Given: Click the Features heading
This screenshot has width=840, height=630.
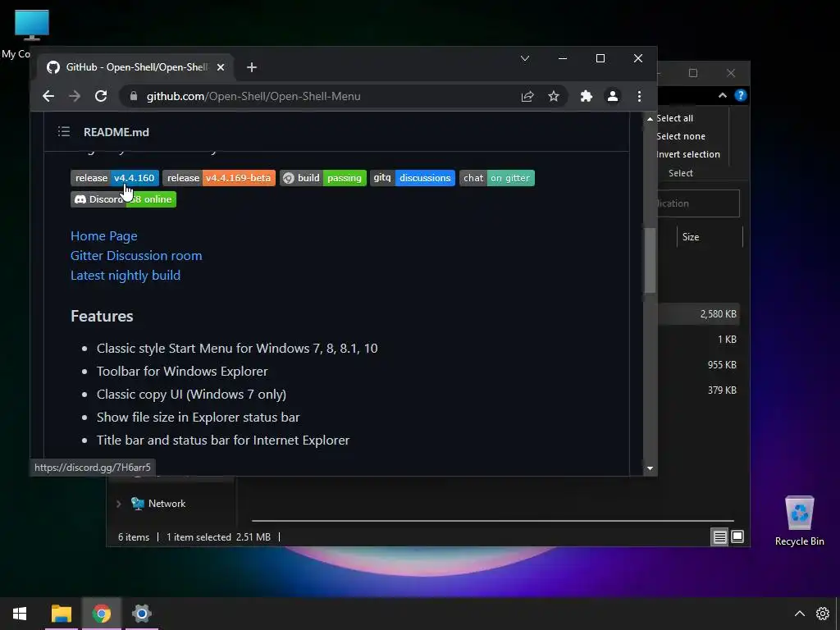Looking at the screenshot, I should (x=102, y=316).
